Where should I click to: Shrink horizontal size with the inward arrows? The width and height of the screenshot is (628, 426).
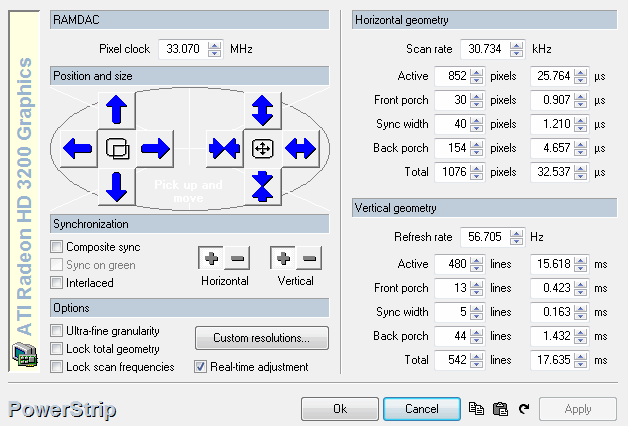coord(224,149)
